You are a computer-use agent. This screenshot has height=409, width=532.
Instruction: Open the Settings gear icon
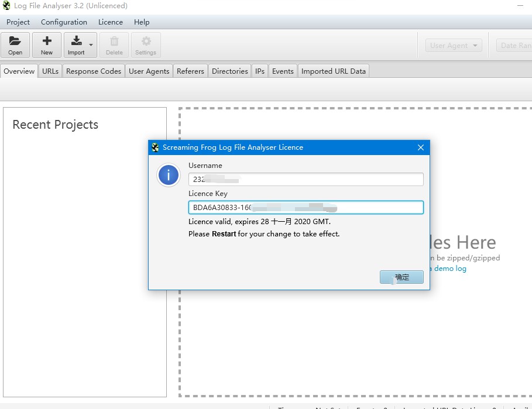[146, 45]
